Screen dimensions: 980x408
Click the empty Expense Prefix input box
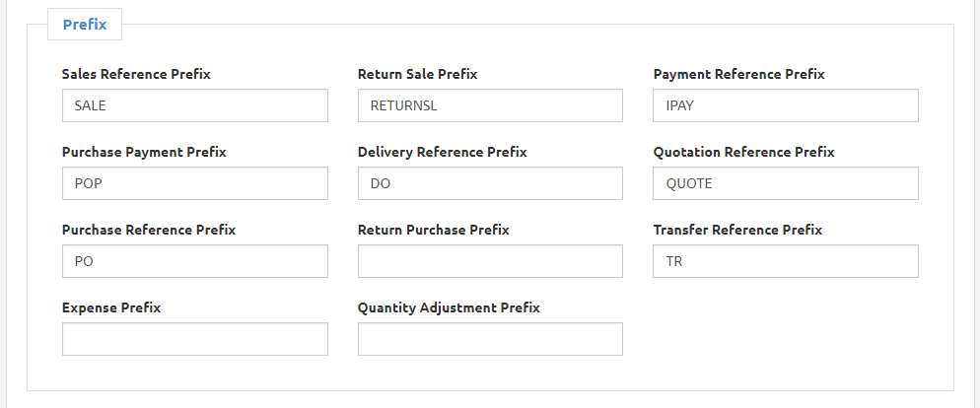[194, 339]
